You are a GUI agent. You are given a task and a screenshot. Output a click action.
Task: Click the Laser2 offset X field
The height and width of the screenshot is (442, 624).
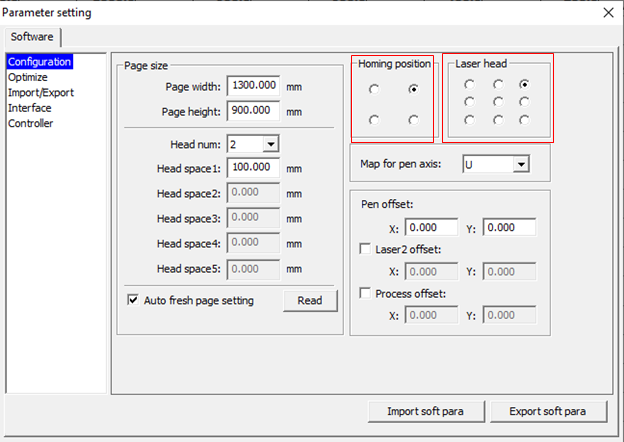click(x=431, y=272)
